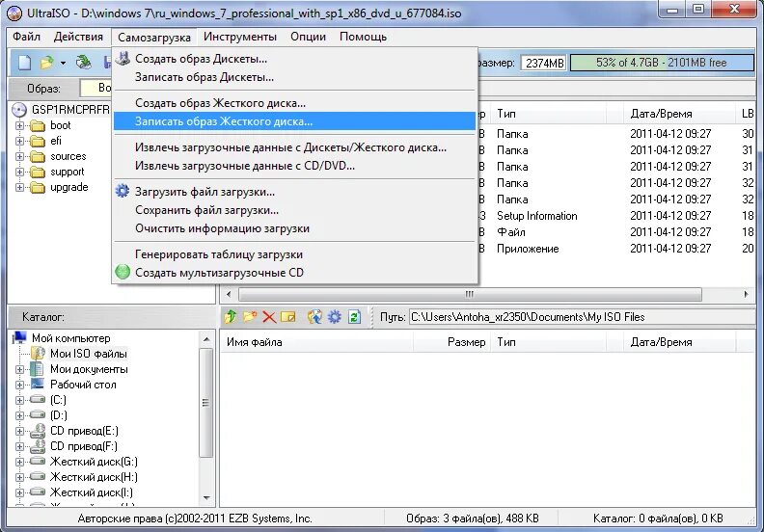Click the Мои ISO файлы folder icon
The image size is (764, 532).
coord(38,353)
